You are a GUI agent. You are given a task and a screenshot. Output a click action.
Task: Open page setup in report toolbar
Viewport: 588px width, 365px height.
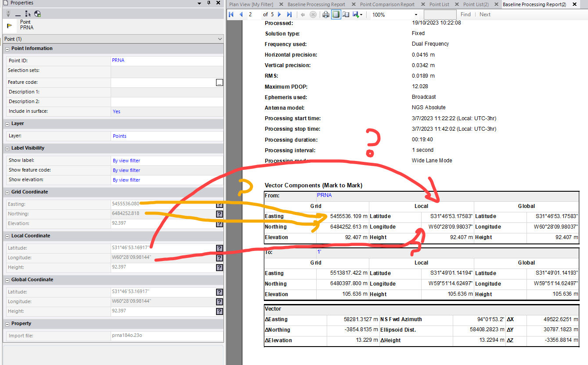click(346, 14)
